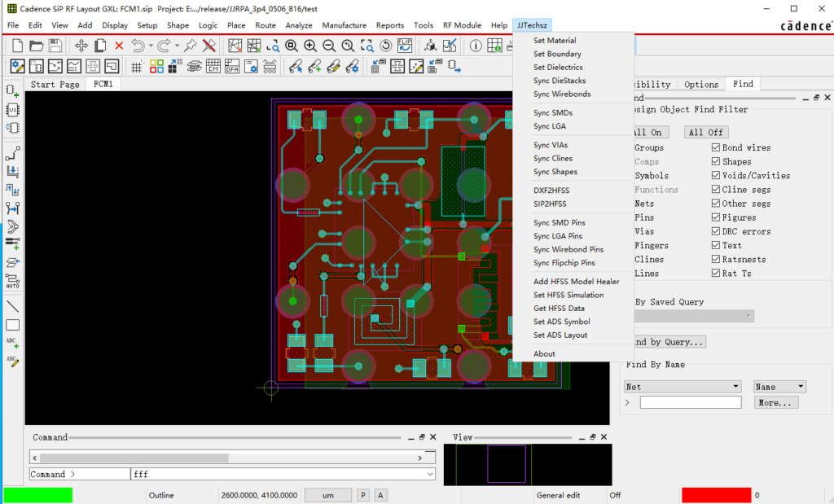Zoom in on the layout
The height and width of the screenshot is (504, 834).
[x=310, y=46]
